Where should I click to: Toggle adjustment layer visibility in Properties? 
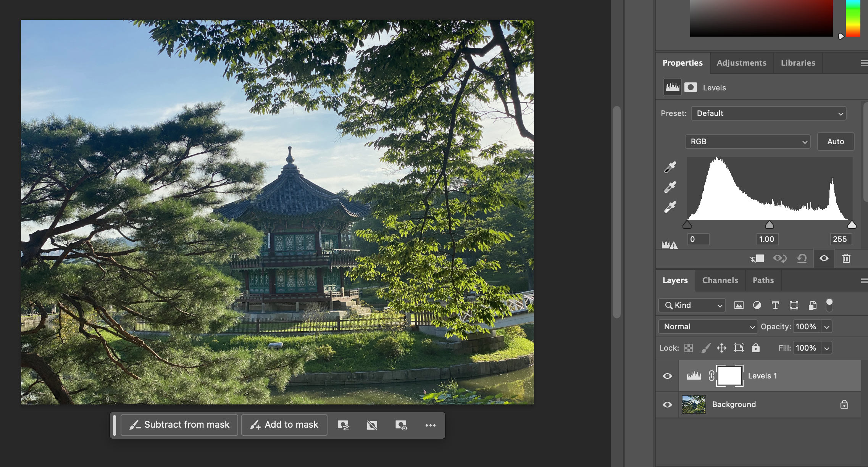pos(824,259)
